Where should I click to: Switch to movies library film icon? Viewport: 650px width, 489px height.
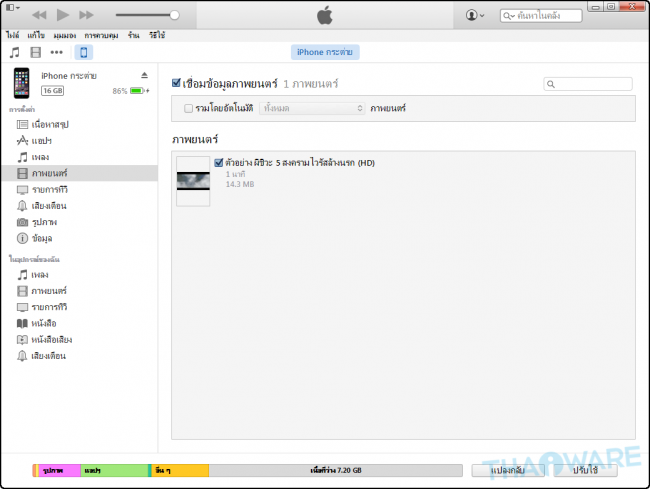click(36, 52)
